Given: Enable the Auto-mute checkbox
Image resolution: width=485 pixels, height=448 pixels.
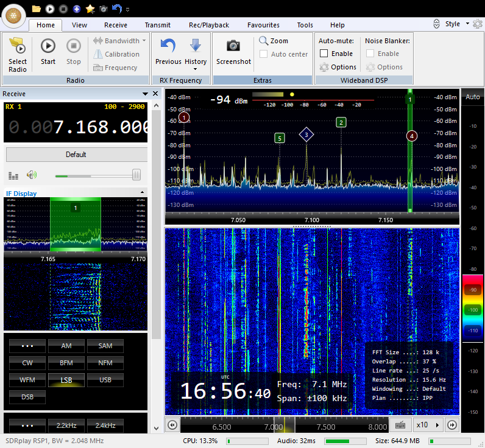Looking at the screenshot, I should pos(324,54).
